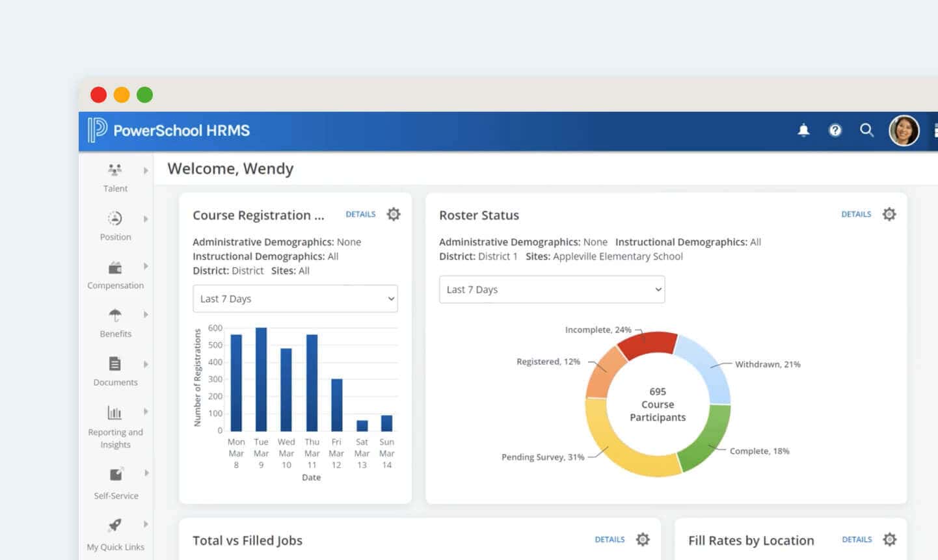Click the Sat Mar 13 bar
The height and width of the screenshot is (560, 938).
[362, 425]
